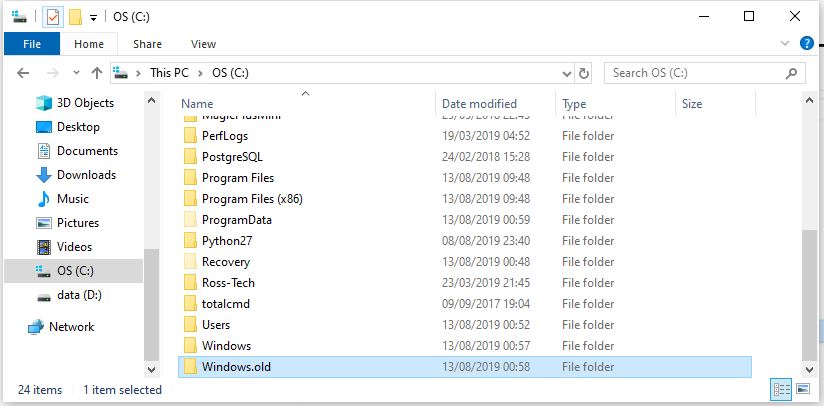Go up one level with Up arrow

pyautogui.click(x=97, y=73)
